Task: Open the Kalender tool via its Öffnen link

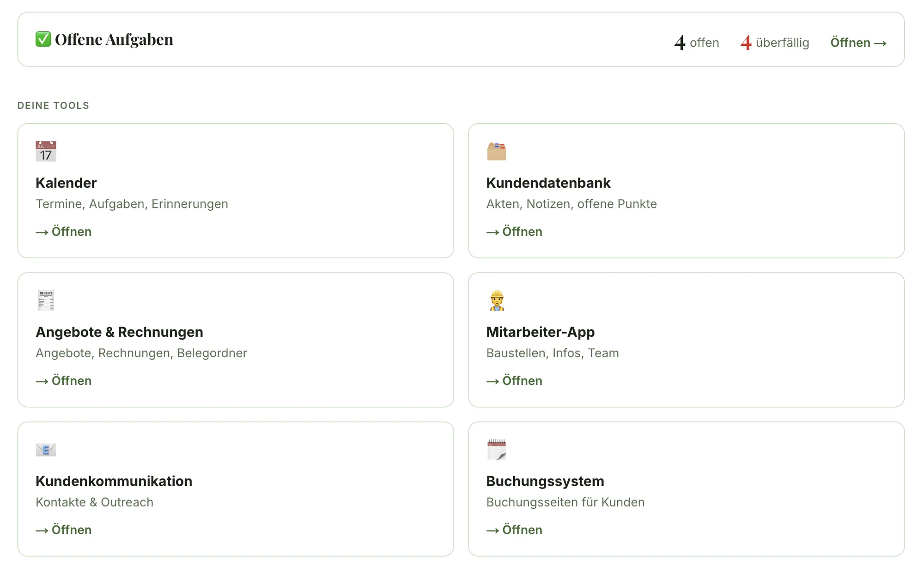Action: [x=64, y=232]
